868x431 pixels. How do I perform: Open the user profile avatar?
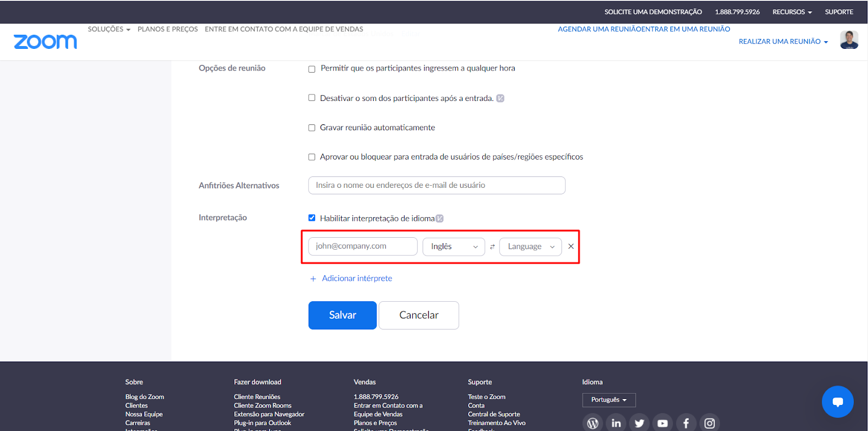pyautogui.click(x=849, y=40)
